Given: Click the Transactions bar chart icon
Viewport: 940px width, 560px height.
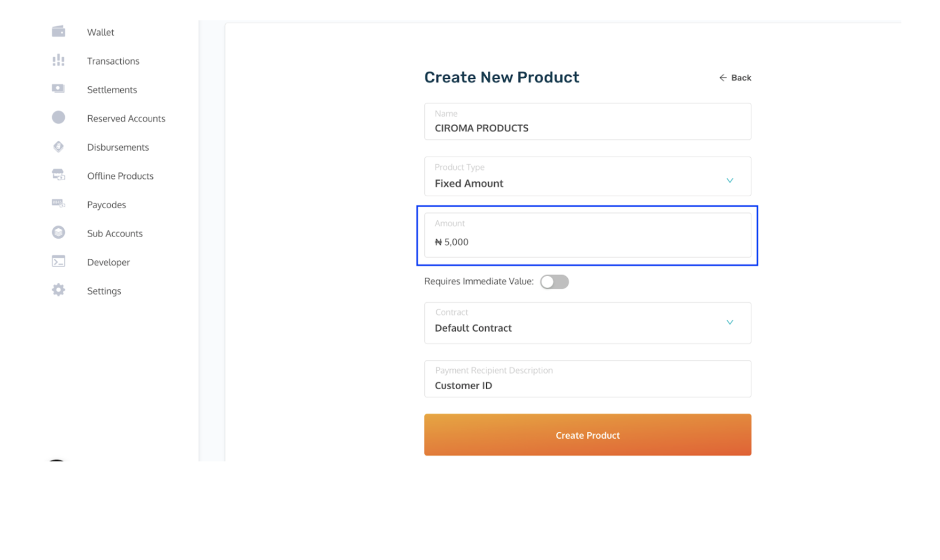Looking at the screenshot, I should 58,60.
